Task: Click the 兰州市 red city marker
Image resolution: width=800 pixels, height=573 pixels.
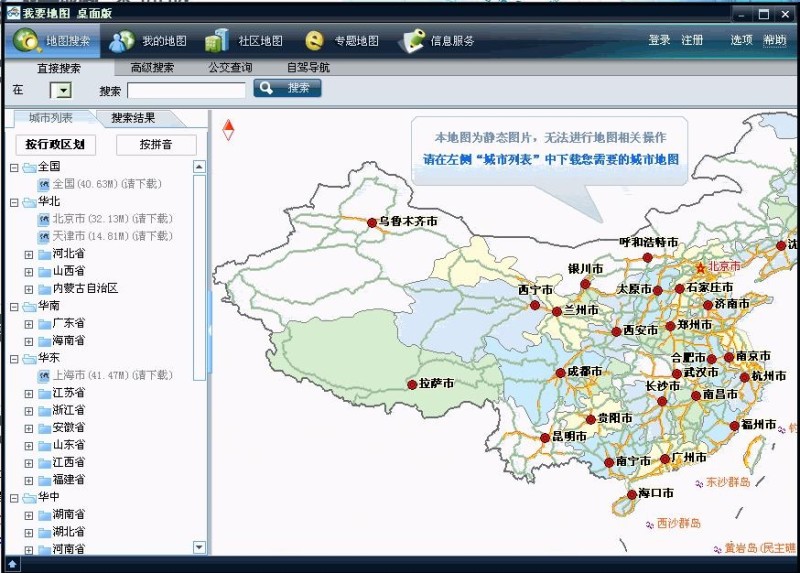Action: pyautogui.click(x=557, y=311)
